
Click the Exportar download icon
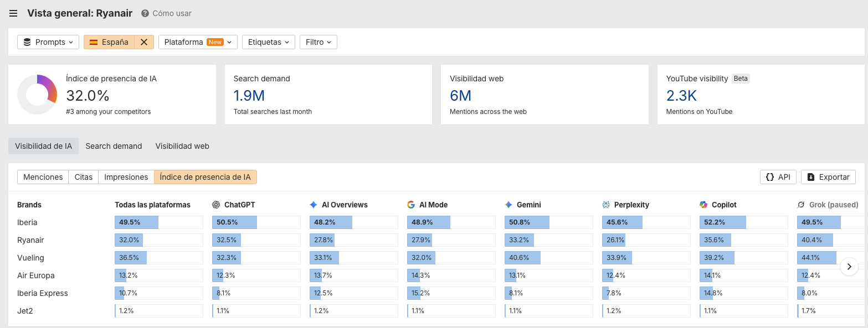(811, 177)
